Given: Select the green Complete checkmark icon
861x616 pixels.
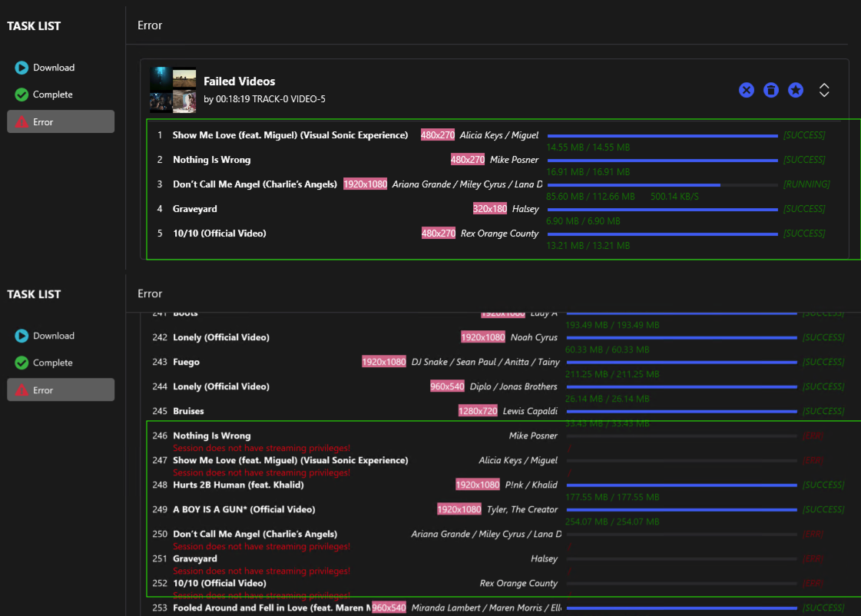Looking at the screenshot, I should pyautogui.click(x=22, y=94).
